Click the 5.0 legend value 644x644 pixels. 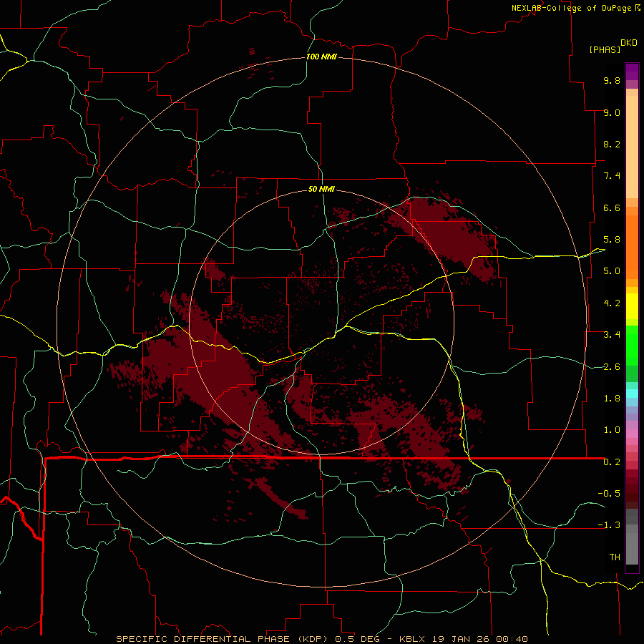(x=612, y=271)
